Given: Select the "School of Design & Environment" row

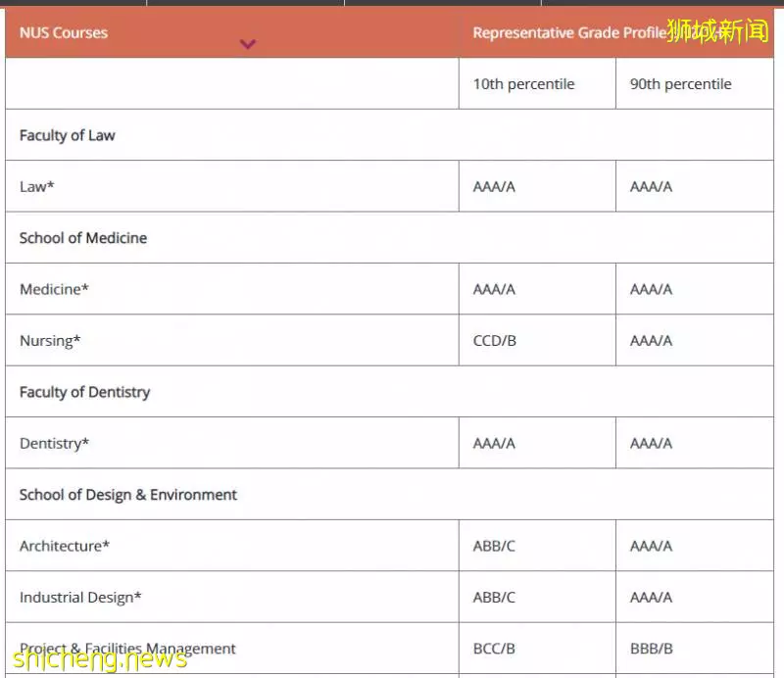Looking at the screenshot, I should pyautogui.click(x=389, y=495).
